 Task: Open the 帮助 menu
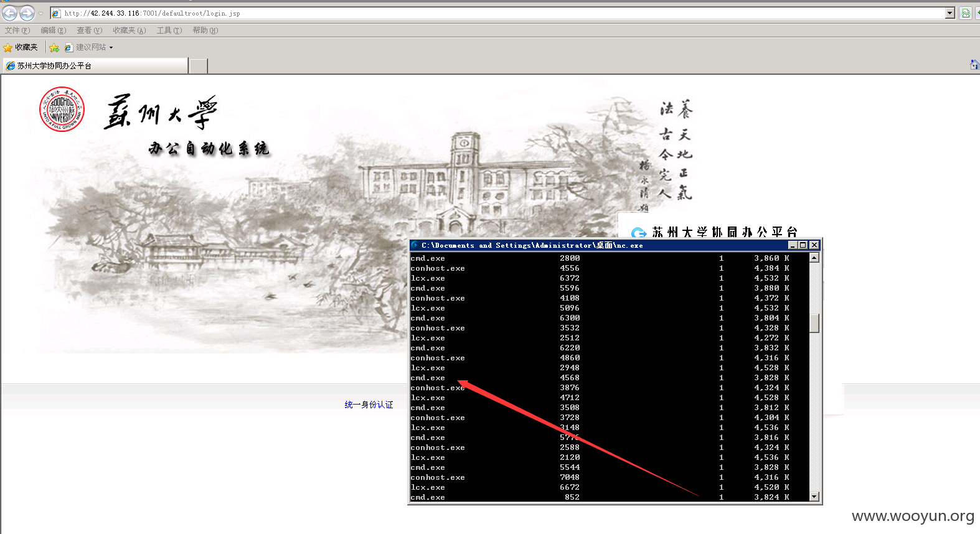tap(205, 30)
